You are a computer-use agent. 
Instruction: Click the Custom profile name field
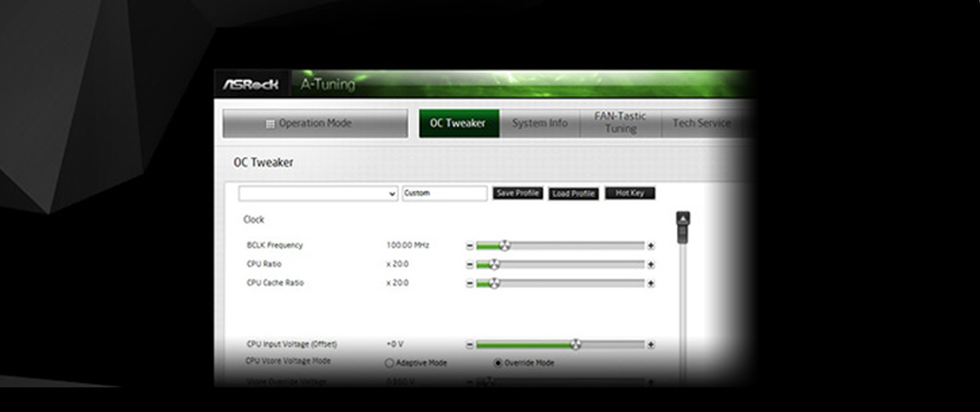pos(445,194)
